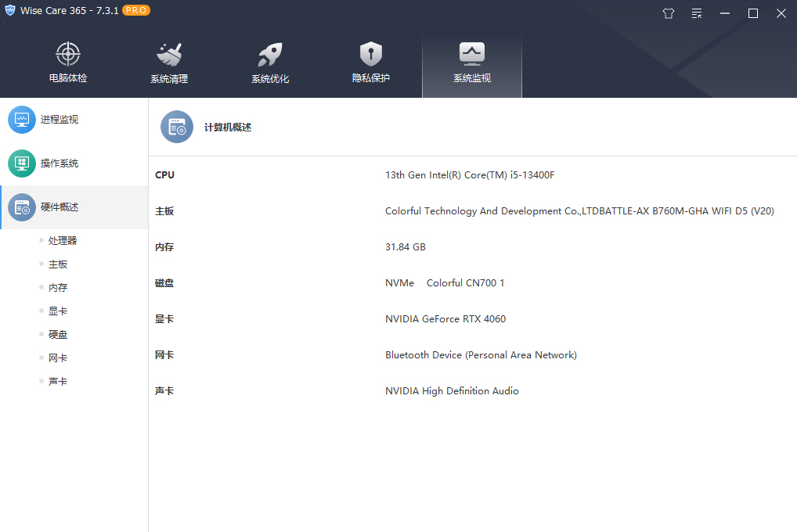Click the 磁盘 row label

pyautogui.click(x=164, y=283)
